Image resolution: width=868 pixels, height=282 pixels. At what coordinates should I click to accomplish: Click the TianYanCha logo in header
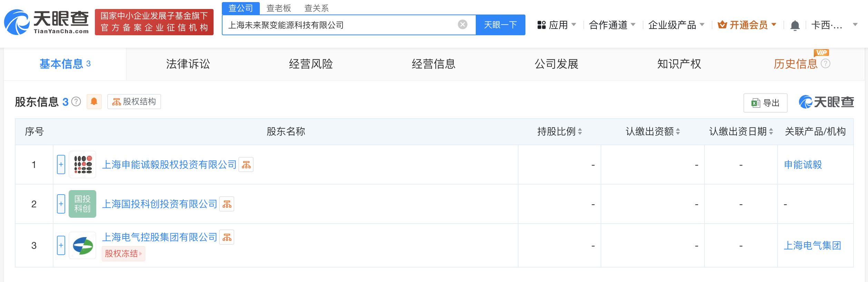(x=47, y=22)
